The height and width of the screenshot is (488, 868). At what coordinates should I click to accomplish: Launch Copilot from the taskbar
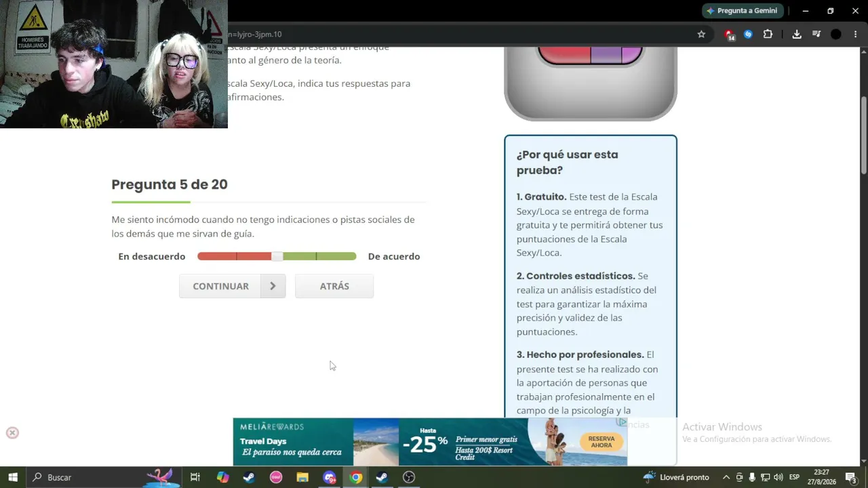[x=223, y=477]
